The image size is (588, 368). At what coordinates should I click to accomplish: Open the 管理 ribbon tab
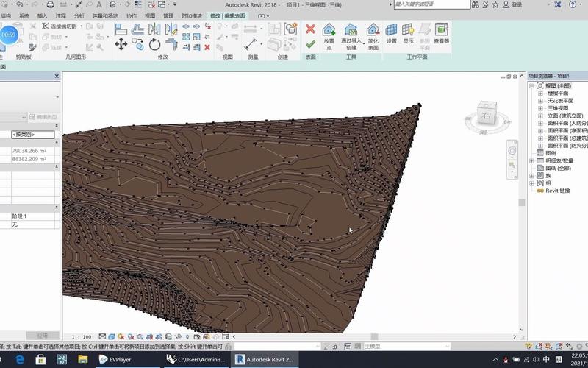click(168, 15)
